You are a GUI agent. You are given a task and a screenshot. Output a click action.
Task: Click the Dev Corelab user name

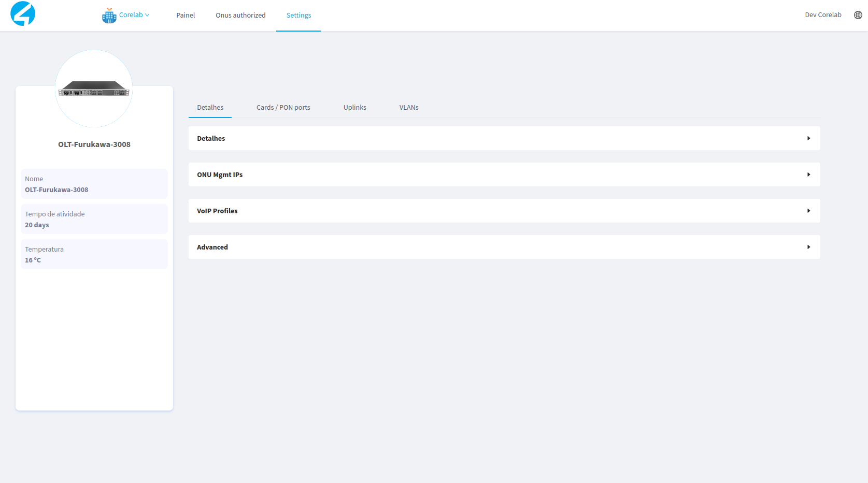coord(823,15)
